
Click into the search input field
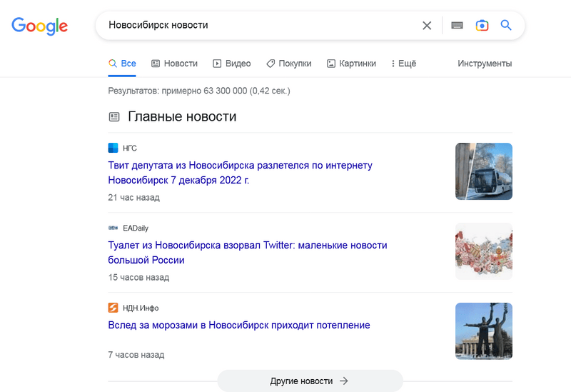click(257, 26)
